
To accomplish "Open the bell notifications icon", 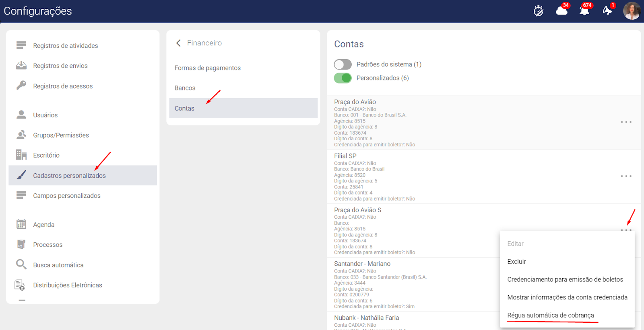I will click(x=584, y=11).
